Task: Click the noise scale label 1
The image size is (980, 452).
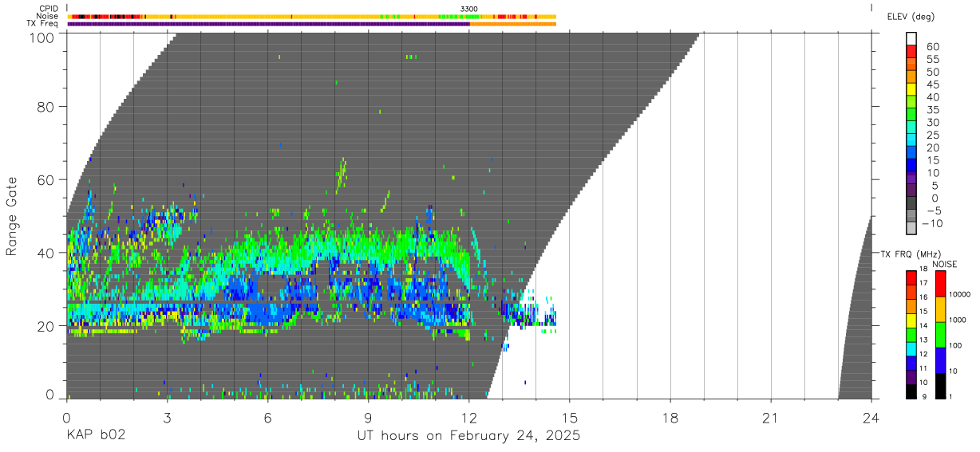Action: [x=950, y=396]
